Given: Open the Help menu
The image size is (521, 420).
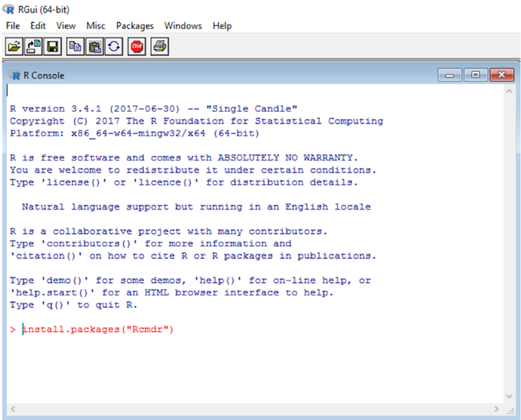Looking at the screenshot, I should click(222, 25).
